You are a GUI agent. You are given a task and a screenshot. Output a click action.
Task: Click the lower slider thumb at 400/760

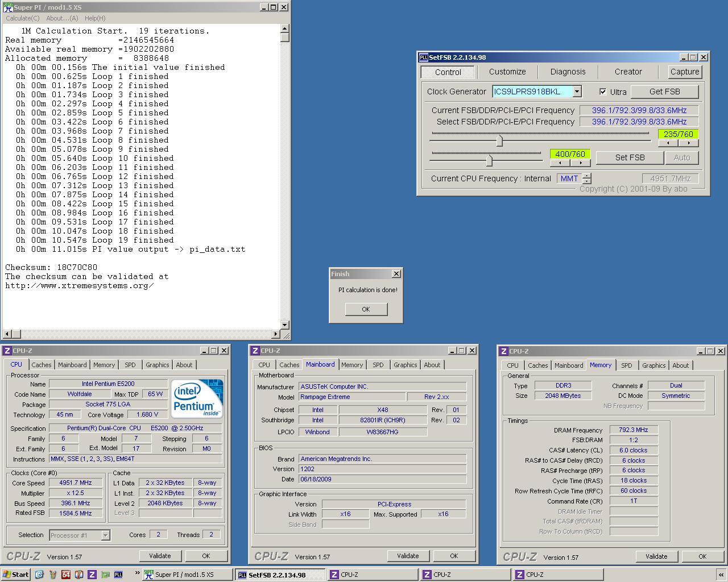(x=489, y=160)
